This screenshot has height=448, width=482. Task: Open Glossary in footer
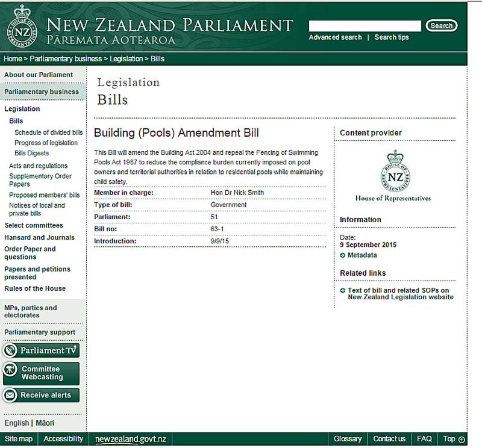coord(348,439)
